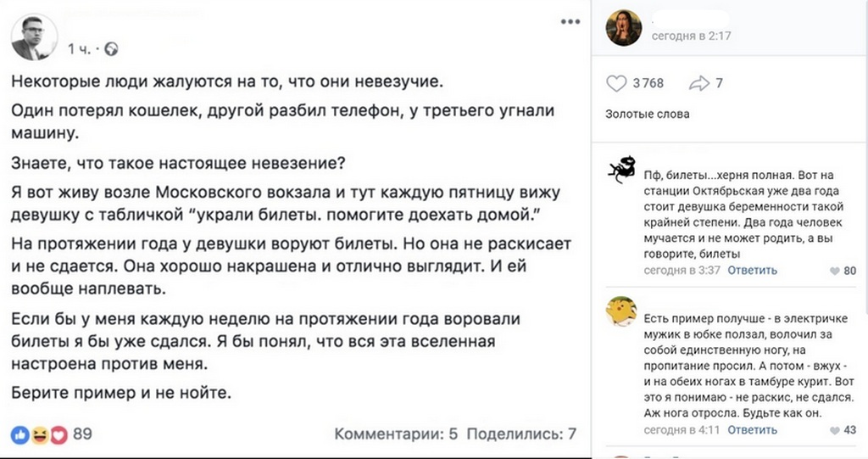The height and width of the screenshot is (459, 868).
Task: Click the share arrow icon showing 7
Action: [x=698, y=83]
